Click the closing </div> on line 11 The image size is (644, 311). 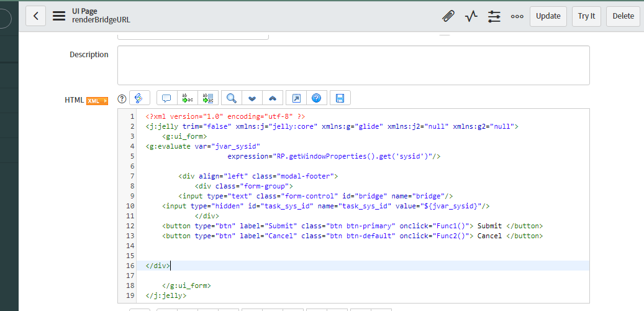coord(207,216)
